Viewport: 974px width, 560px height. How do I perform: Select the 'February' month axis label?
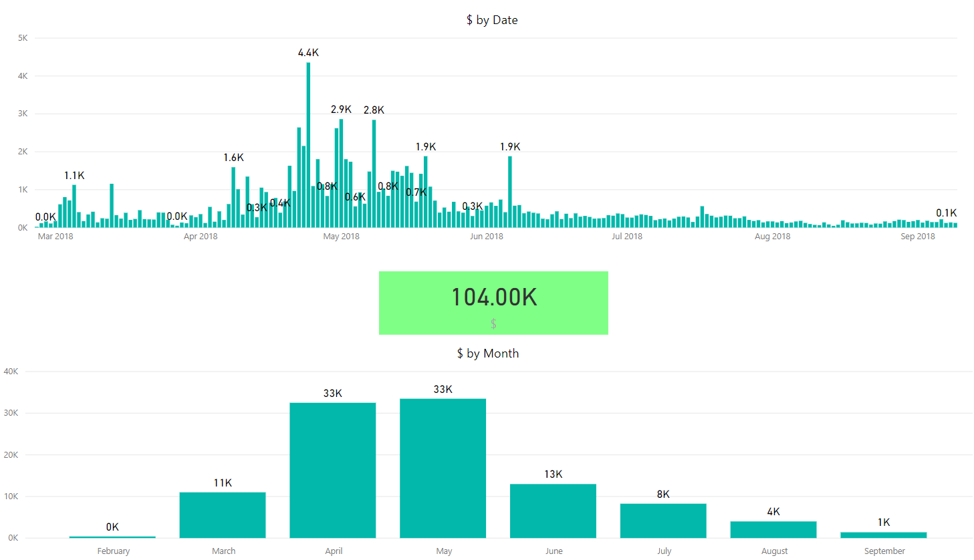114,551
